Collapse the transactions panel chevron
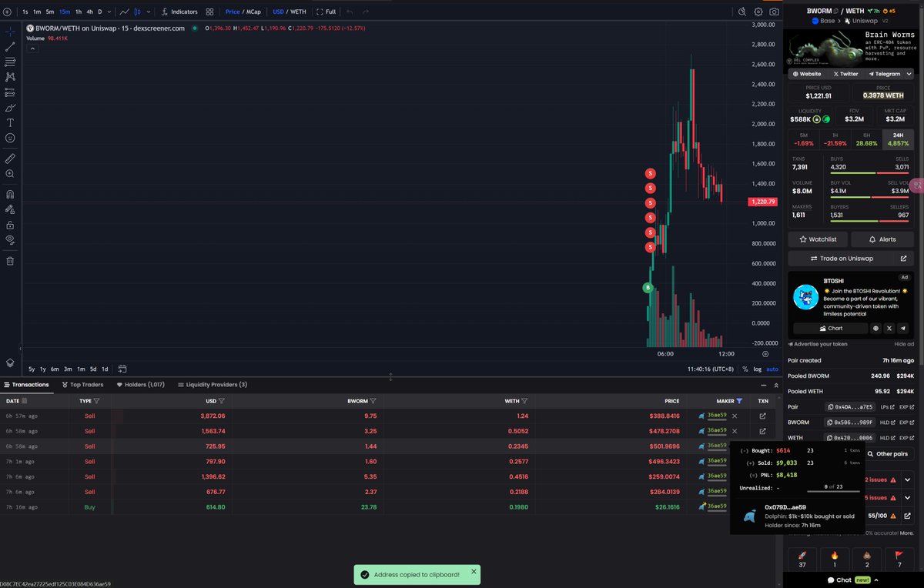The image size is (924, 588). click(776, 385)
